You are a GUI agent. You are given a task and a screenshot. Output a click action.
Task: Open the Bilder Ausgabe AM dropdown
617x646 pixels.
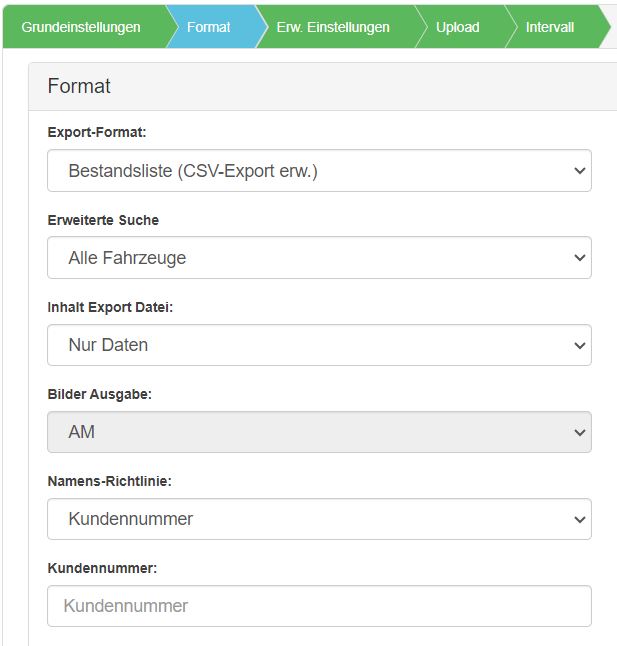click(x=319, y=432)
